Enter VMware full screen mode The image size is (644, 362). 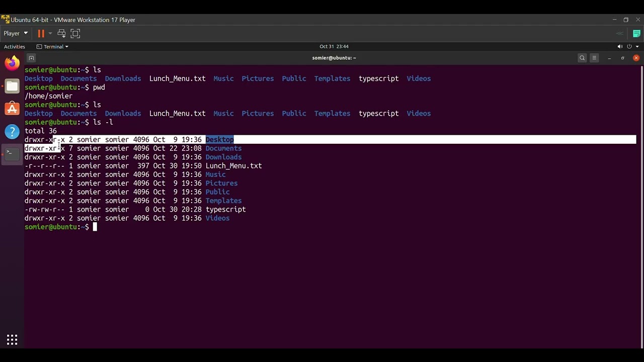tap(75, 33)
